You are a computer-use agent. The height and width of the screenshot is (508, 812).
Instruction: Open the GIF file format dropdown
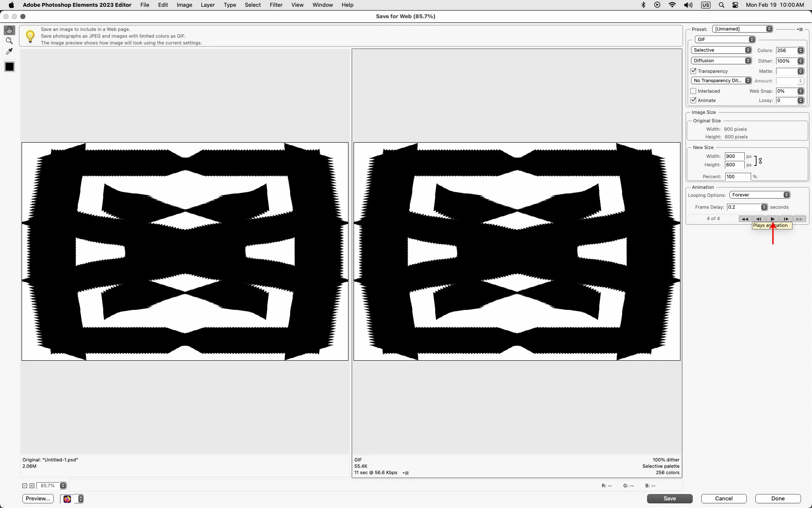725,39
